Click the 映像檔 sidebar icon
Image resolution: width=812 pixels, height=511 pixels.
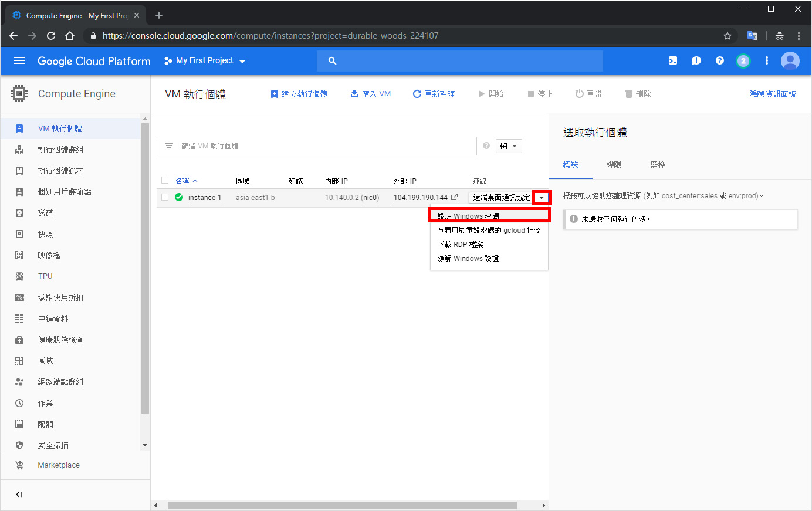[19, 255]
